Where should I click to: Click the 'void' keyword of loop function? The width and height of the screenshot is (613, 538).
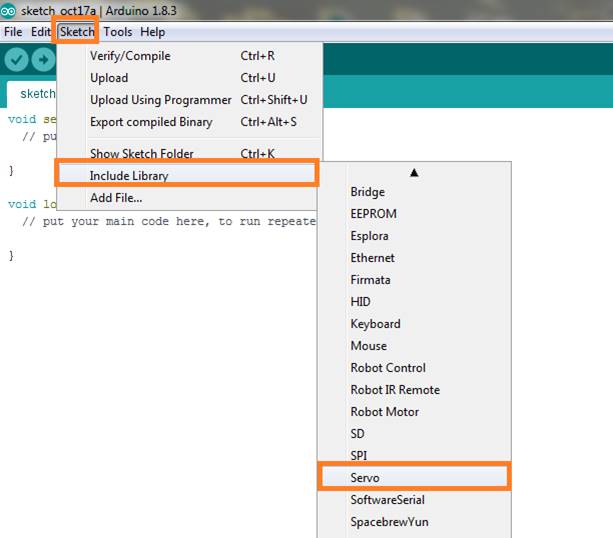22,204
